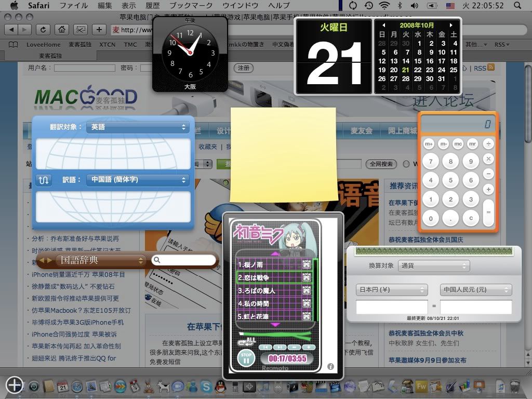Open Skype from the Dock

point(206,387)
